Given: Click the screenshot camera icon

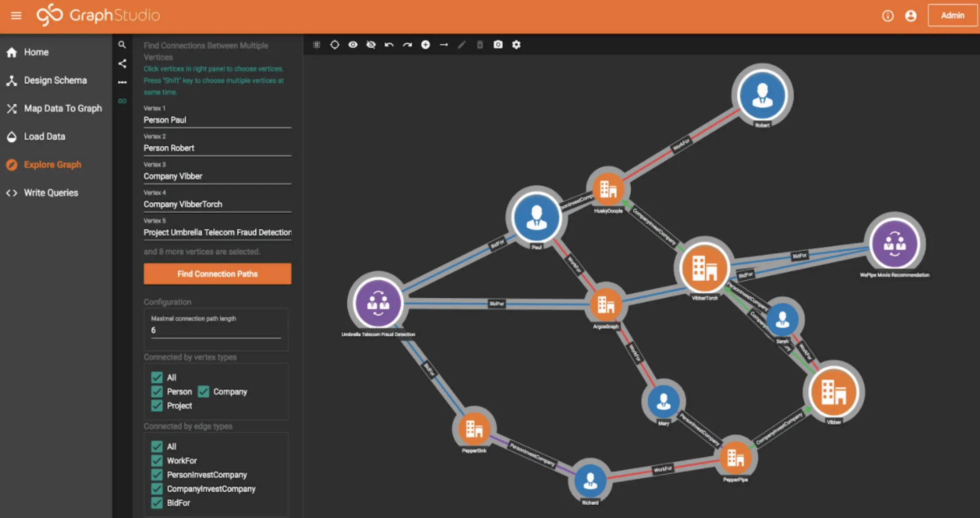Looking at the screenshot, I should (498, 45).
